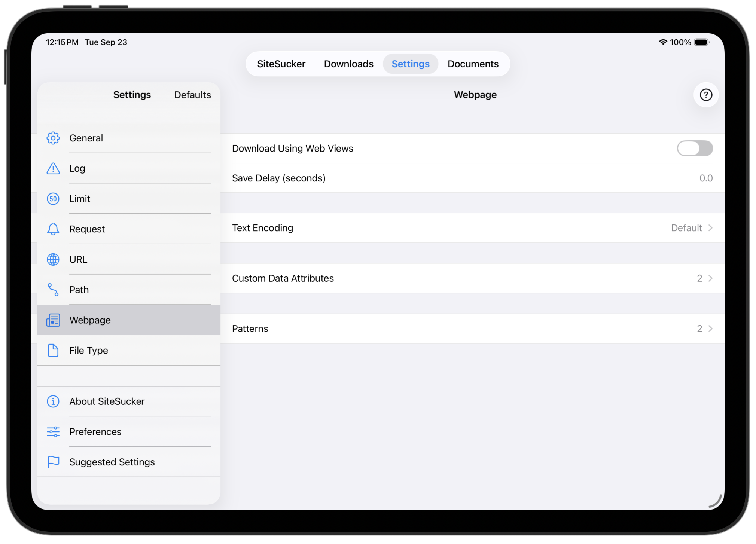Open Preferences row
The width and height of the screenshot is (756, 544).
pyautogui.click(x=129, y=431)
